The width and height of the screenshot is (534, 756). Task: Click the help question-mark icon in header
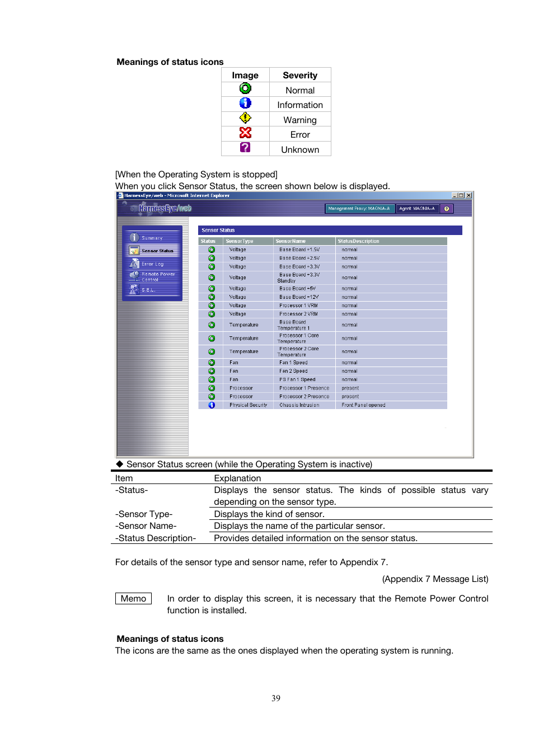pos(446,208)
